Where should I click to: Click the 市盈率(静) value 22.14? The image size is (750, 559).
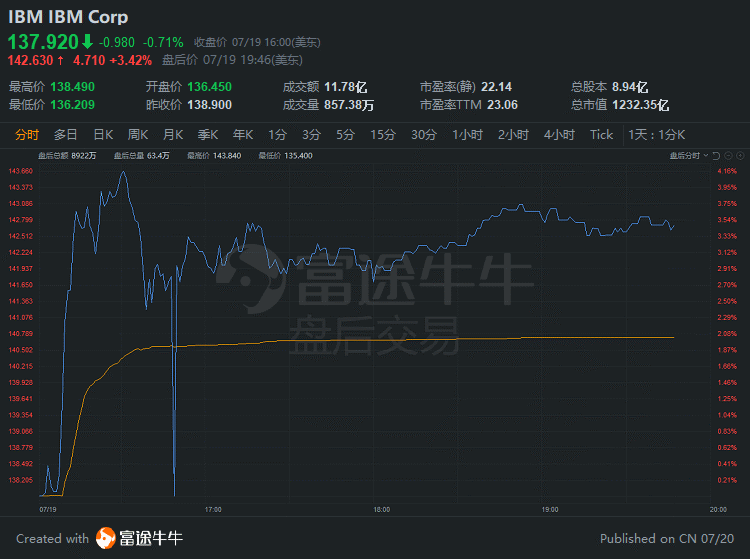point(496,87)
